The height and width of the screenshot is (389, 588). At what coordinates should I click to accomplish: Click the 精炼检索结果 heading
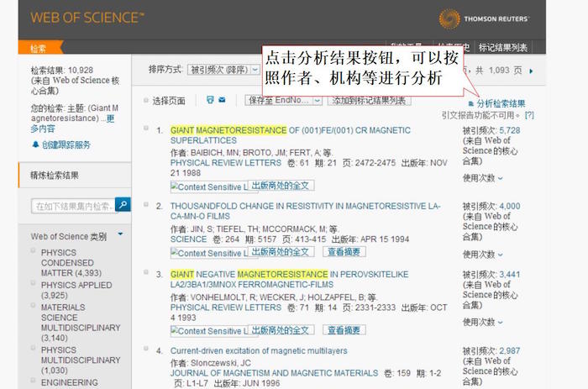(55, 176)
